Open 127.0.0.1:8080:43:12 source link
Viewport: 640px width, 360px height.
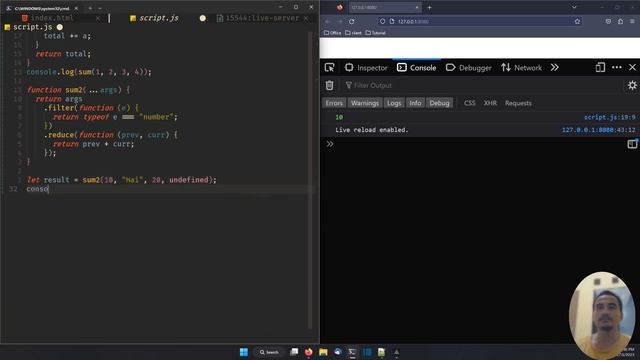pos(598,130)
